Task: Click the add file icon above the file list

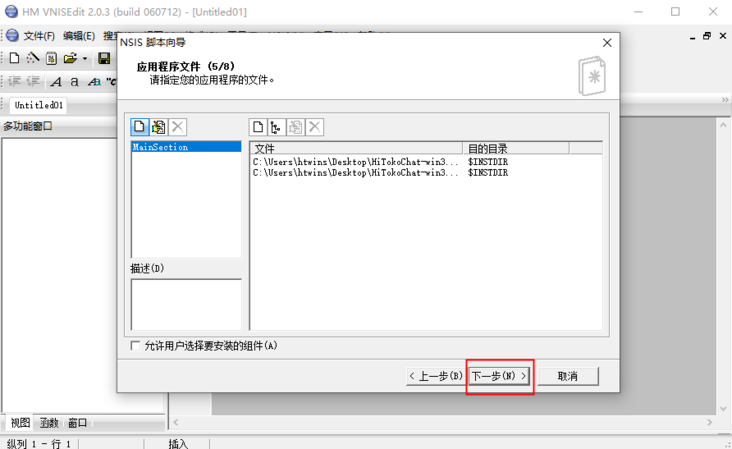Action: point(258,126)
